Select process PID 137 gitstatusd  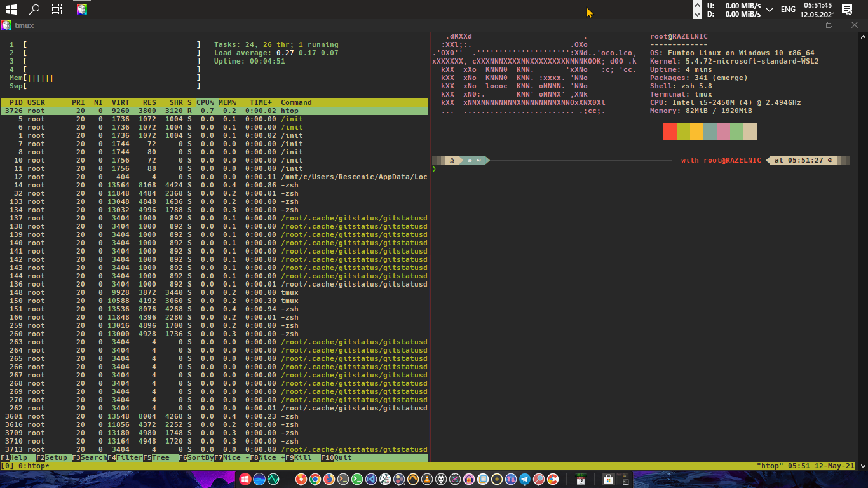tap(214, 218)
